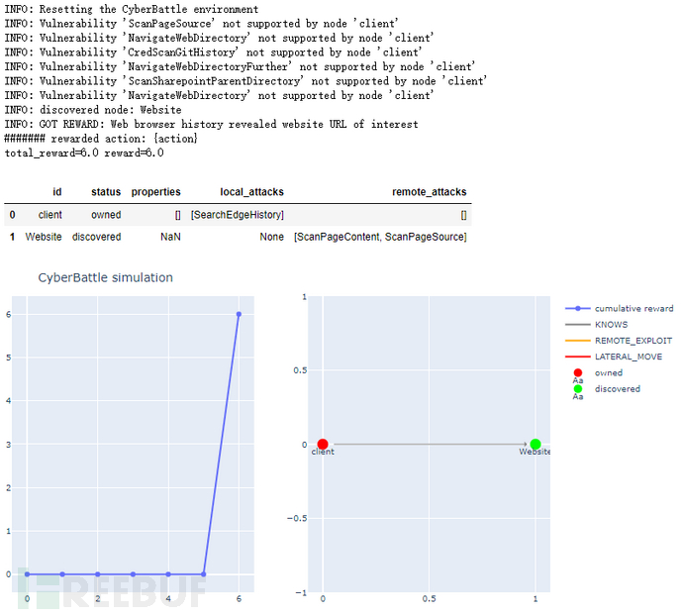This screenshot has height=616, width=683.
Task: Click the 'NavigateWebDirectoryFurther' log line
Action: click(240, 66)
